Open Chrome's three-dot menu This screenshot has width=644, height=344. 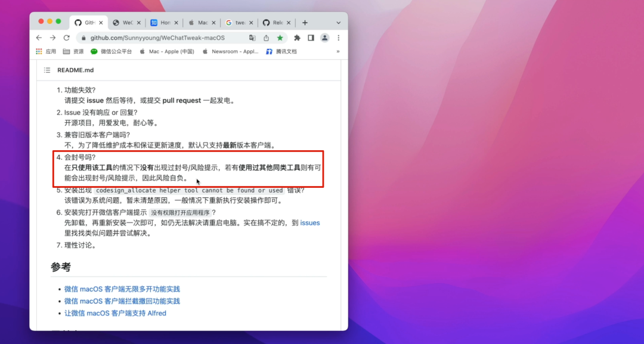tap(338, 37)
